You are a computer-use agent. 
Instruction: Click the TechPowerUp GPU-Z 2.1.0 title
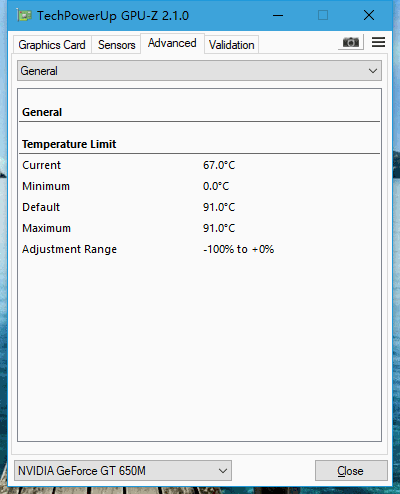113,16
